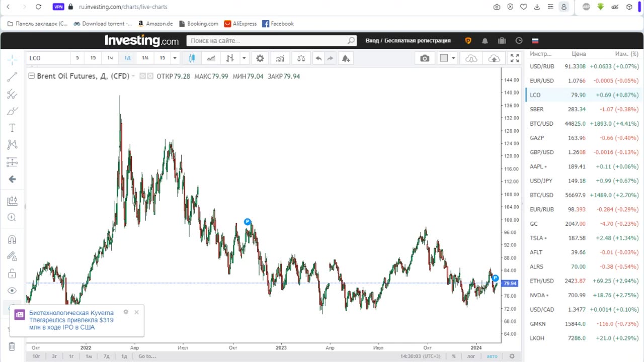Toggle magnet mode

pyautogui.click(x=12, y=239)
